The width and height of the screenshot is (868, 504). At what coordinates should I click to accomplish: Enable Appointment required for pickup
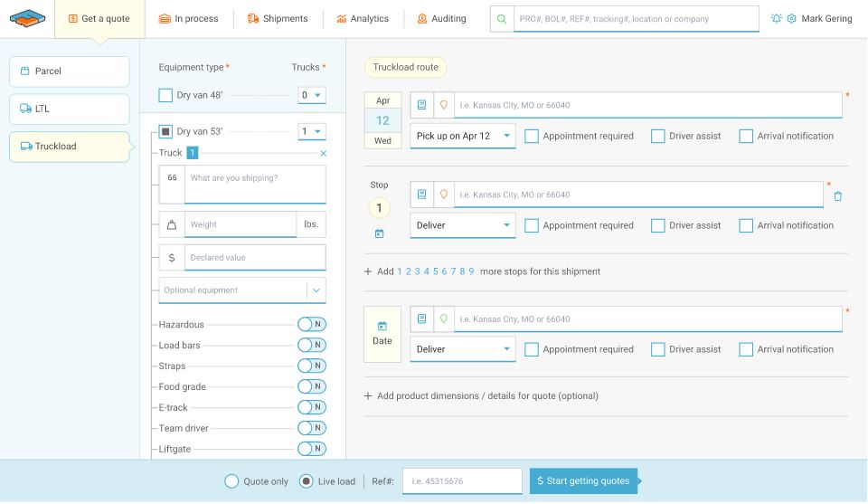pyautogui.click(x=532, y=137)
